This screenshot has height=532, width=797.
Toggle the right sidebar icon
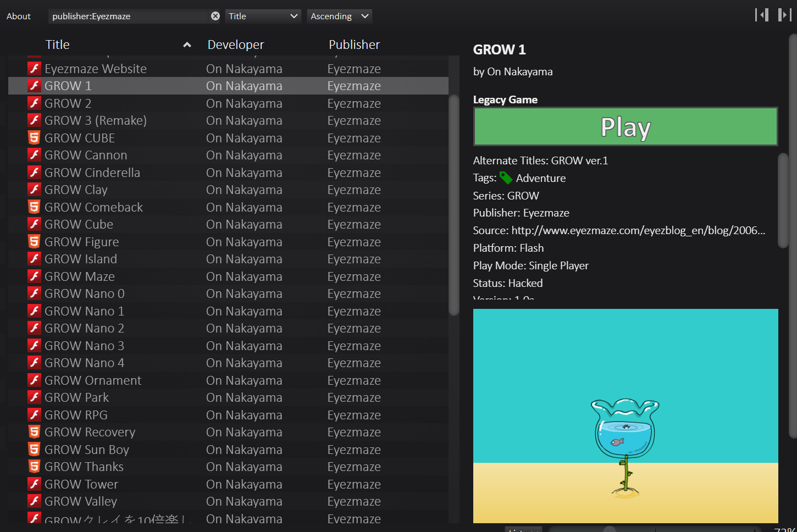(x=785, y=15)
